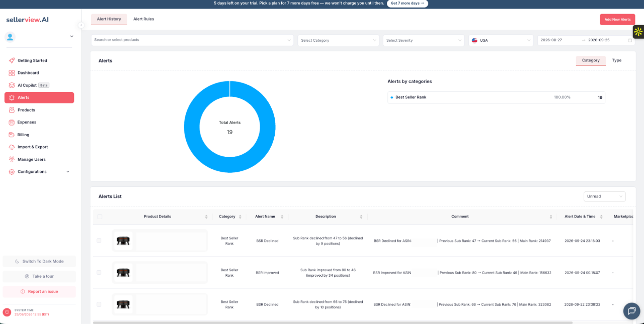644x324 pixels.
Task: Open the live chat bubble icon
Action: (631, 311)
